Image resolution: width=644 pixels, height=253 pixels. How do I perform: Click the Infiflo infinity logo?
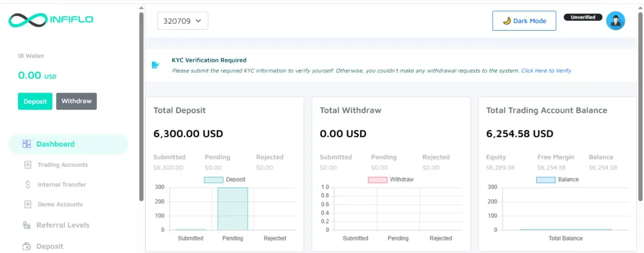[x=28, y=20]
